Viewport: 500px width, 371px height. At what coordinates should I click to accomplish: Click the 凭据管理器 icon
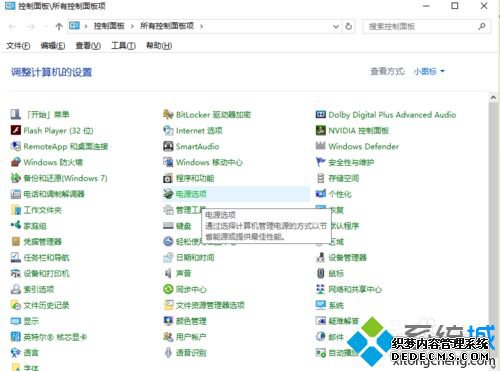click(x=16, y=241)
